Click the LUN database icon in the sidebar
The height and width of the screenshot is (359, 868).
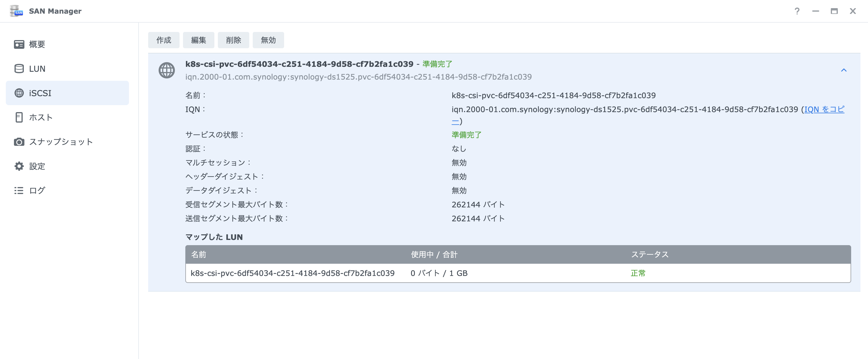click(x=19, y=69)
